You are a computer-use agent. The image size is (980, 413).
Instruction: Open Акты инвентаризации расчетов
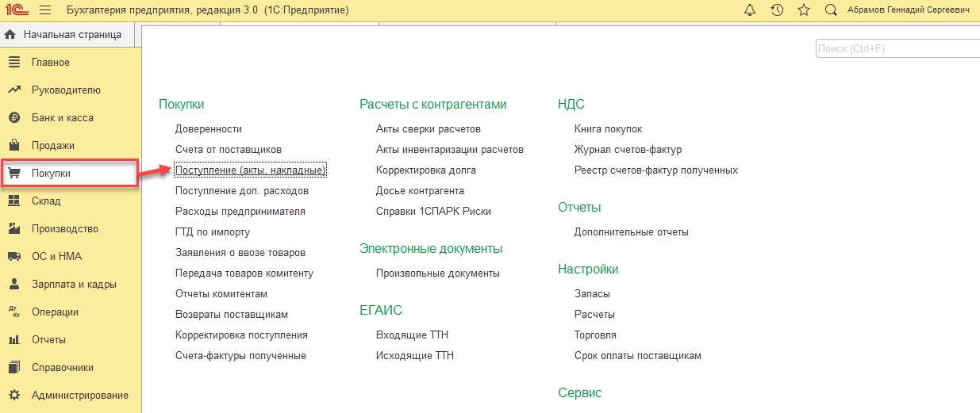450,149
